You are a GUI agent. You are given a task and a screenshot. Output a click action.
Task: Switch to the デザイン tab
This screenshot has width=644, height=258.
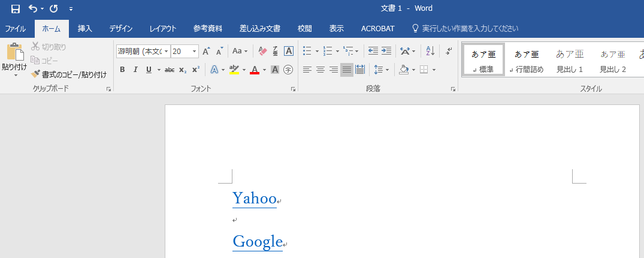[121, 28]
